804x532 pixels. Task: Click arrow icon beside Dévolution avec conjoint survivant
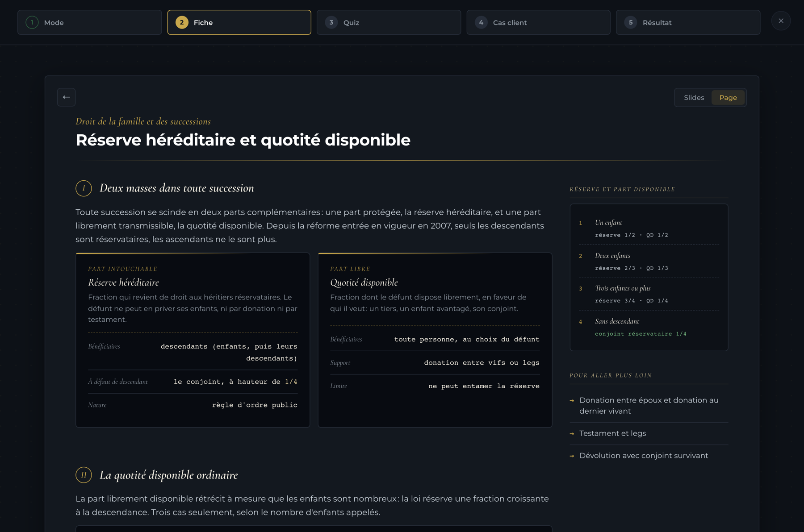point(572,456)
